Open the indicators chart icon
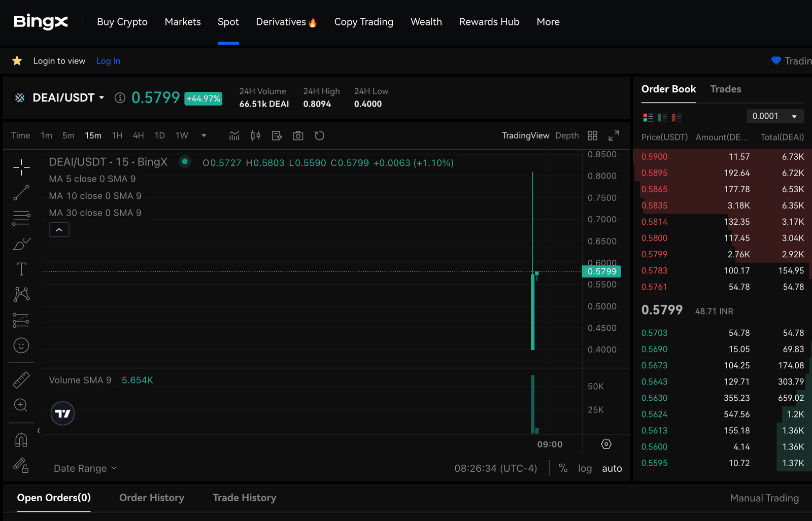The width and height of the screenshot is (812, 521). [x=234, y=135]
